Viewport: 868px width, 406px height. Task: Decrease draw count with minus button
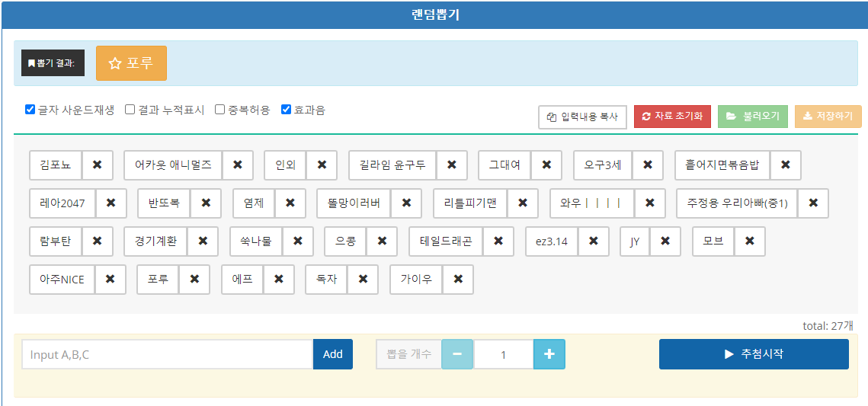(x=457, y=354)
